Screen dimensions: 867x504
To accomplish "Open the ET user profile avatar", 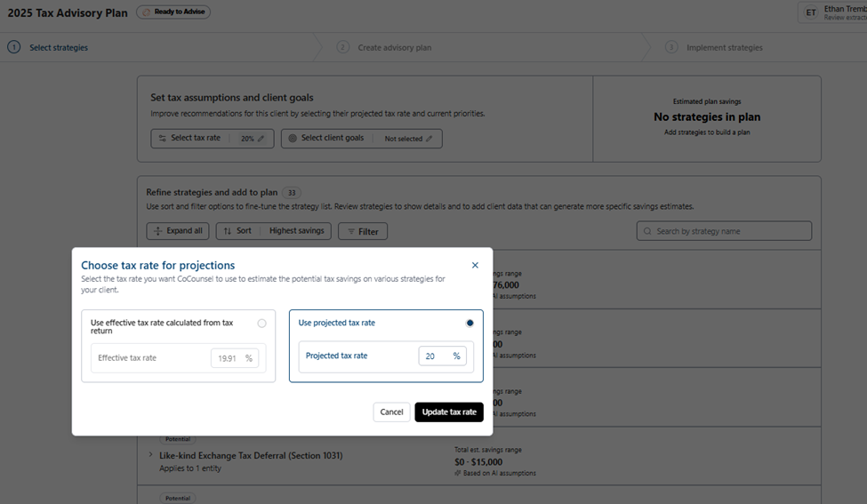I will (810, 12).
